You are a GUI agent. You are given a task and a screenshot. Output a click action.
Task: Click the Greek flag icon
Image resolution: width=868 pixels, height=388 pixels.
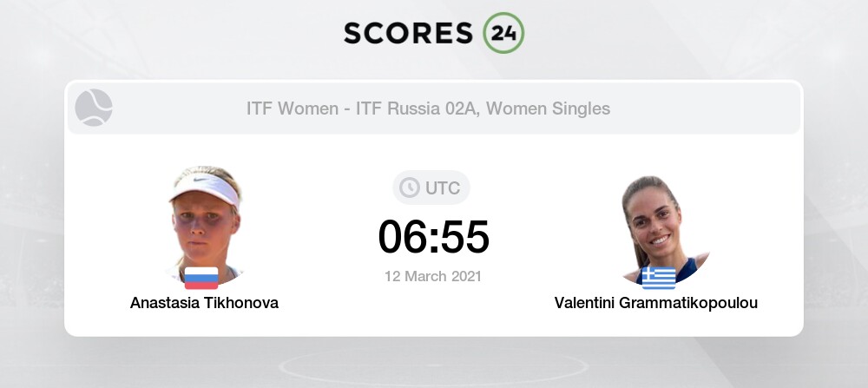(659, 278)
